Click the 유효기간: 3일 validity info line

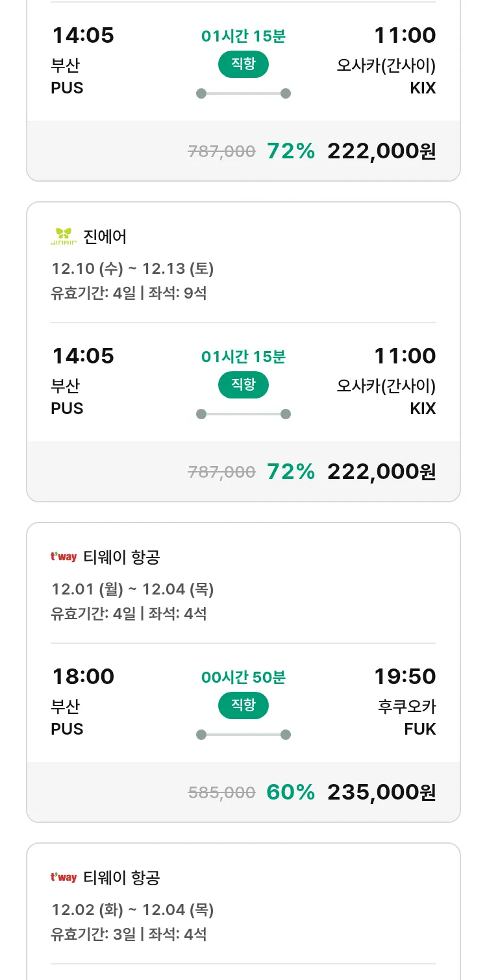[x=94, y=935]
